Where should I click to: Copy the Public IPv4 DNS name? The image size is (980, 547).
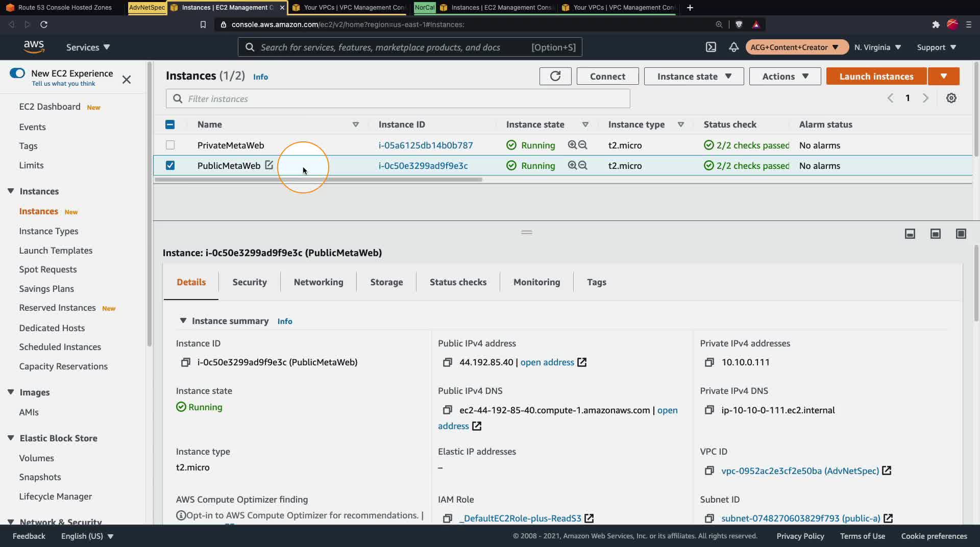pos(448,410)
